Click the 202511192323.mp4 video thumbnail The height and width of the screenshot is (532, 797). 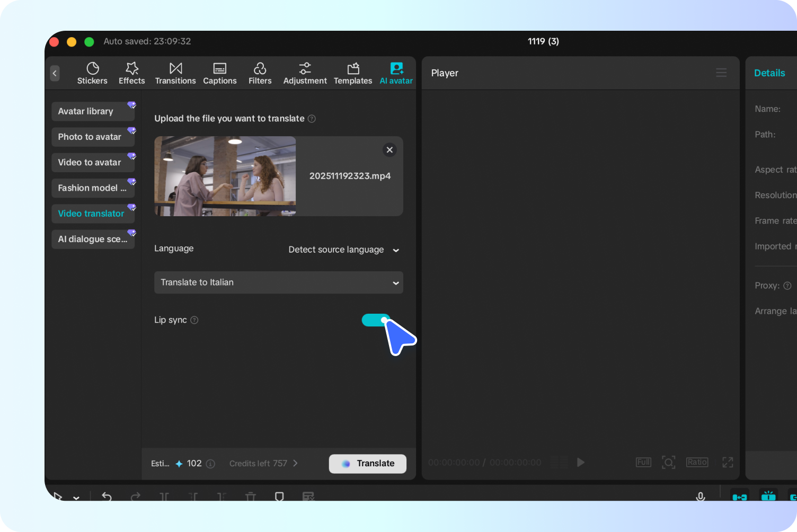(x=225, y=176)
